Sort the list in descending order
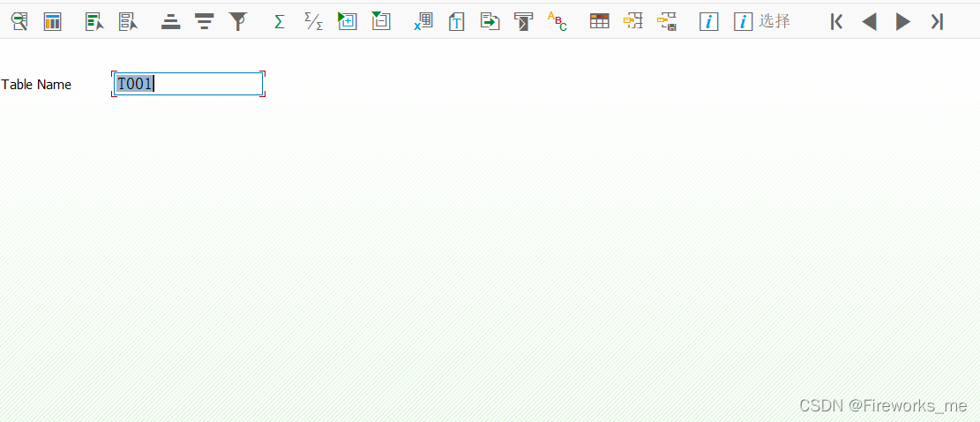Viewport: 980px width, 422px height. 204,22
